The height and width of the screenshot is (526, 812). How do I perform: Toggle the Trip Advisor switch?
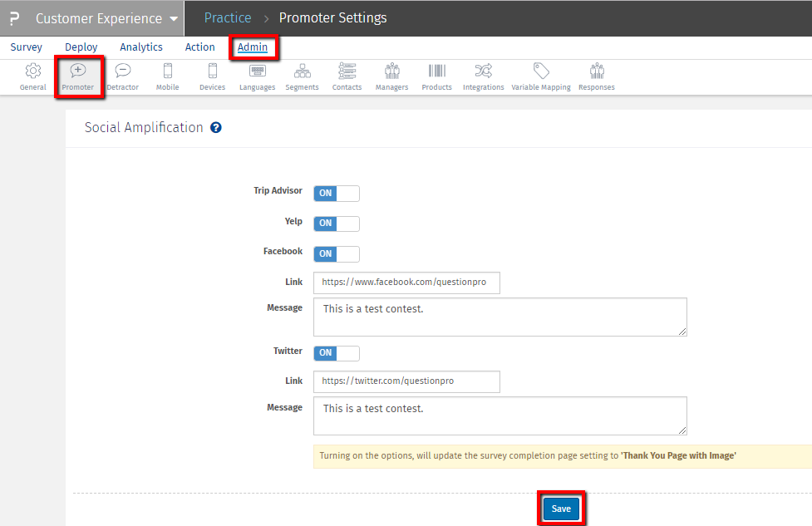coord(337,193)
